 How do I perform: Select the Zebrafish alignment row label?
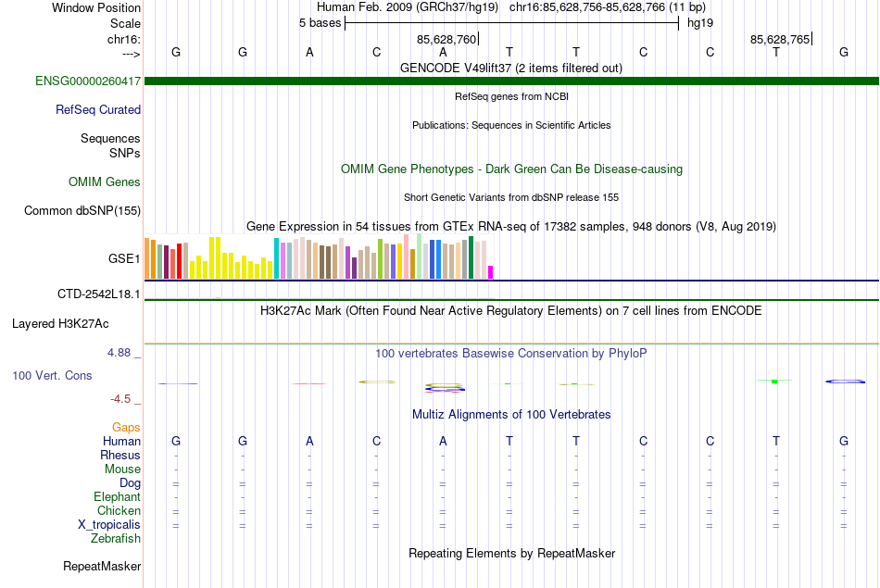coord(116,539)
